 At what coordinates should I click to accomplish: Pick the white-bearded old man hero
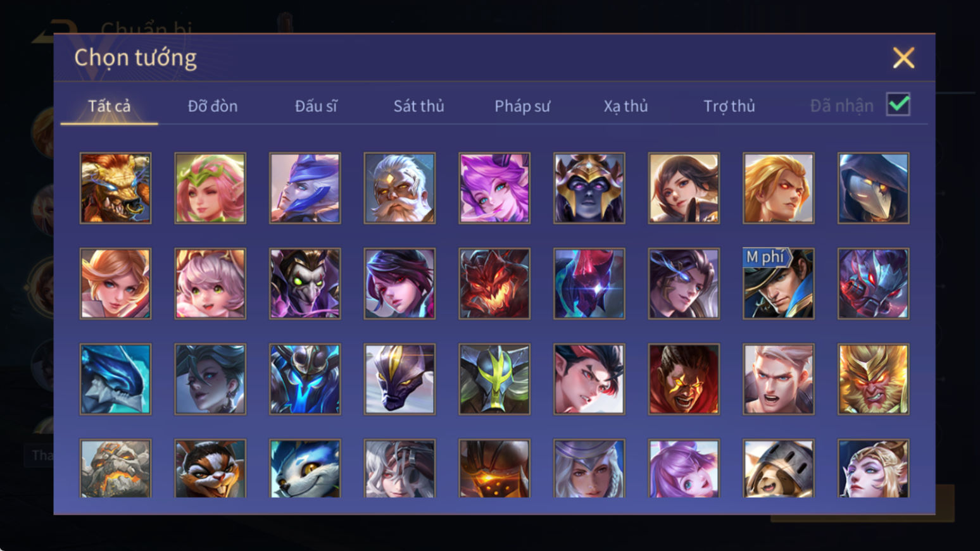pos(399,188)
